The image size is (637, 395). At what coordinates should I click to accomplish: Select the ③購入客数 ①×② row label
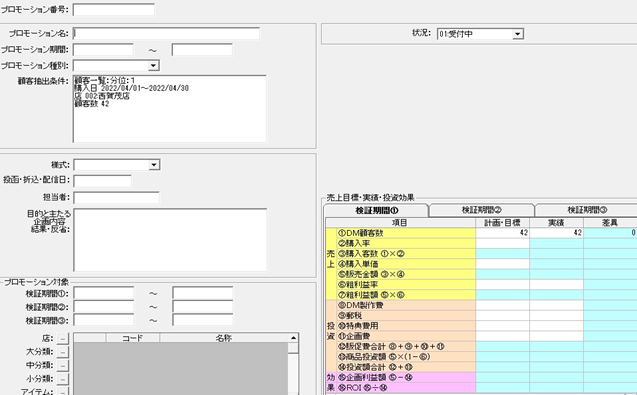tap(406, 254)
